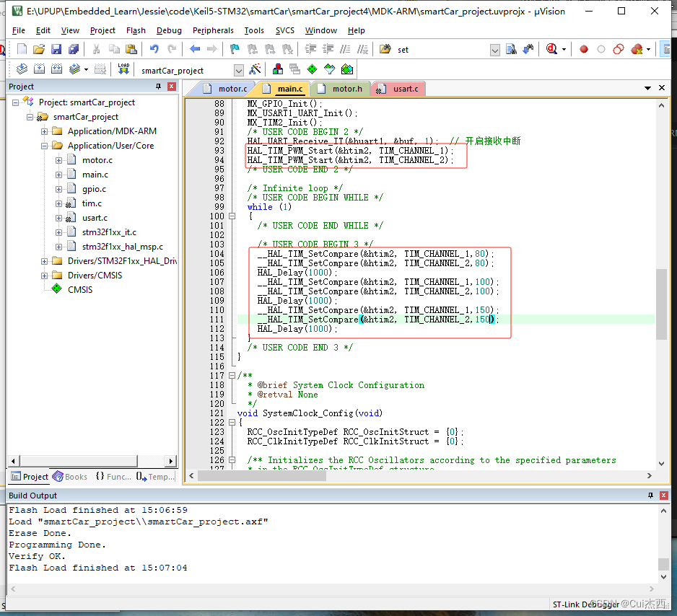Open the Functions panel tab
Viewport: 677px width, 616px height.
113,476
